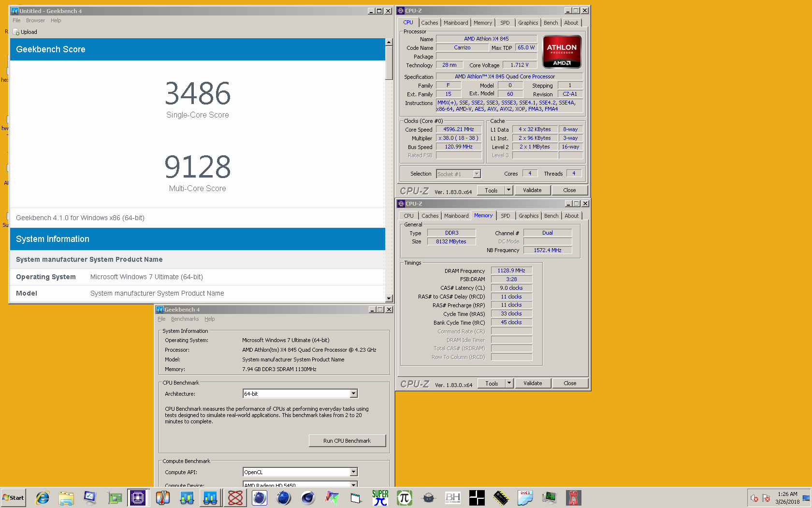Click the red knot-shaped taskbar icon
Screen dimensions: 812x508
pos(235,497)
